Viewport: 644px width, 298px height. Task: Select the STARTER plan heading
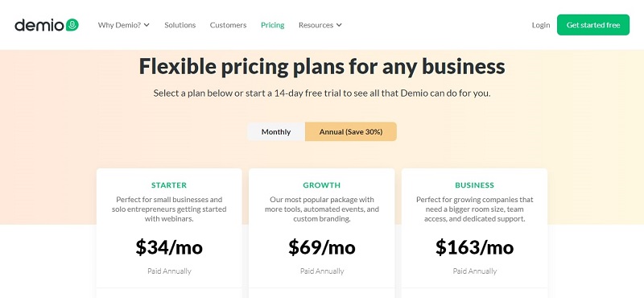[169, 185]
